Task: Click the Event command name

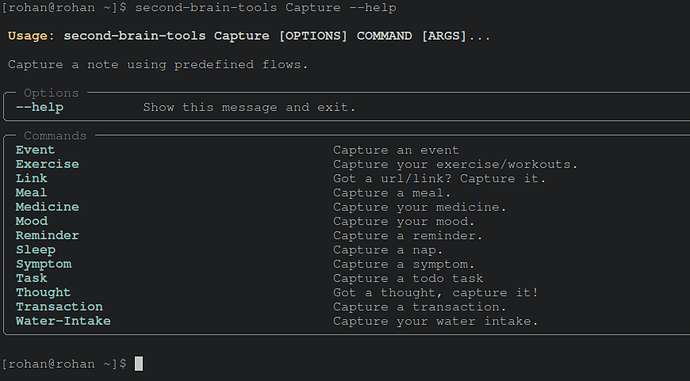Action: (x=35, y=150)
